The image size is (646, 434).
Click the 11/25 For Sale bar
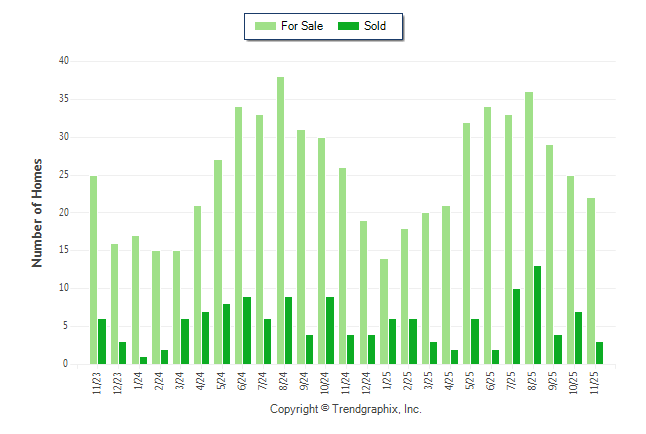point(591,281)
